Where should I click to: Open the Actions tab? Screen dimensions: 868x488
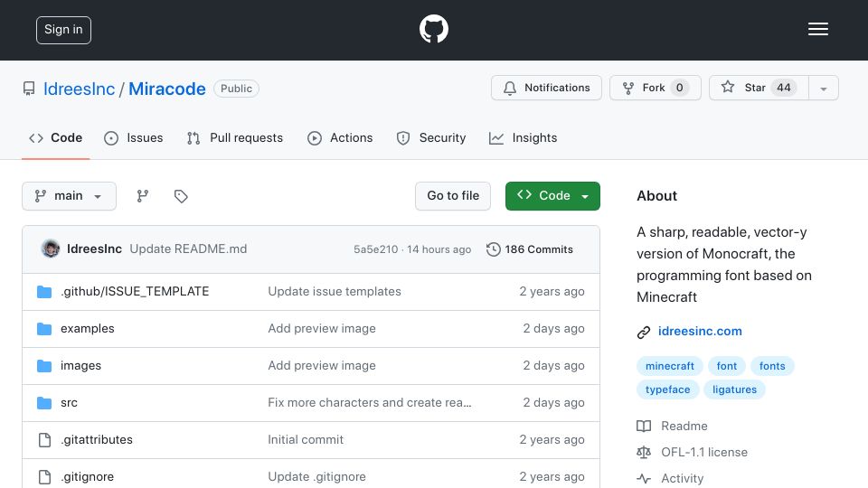click(x=340, y=137)
